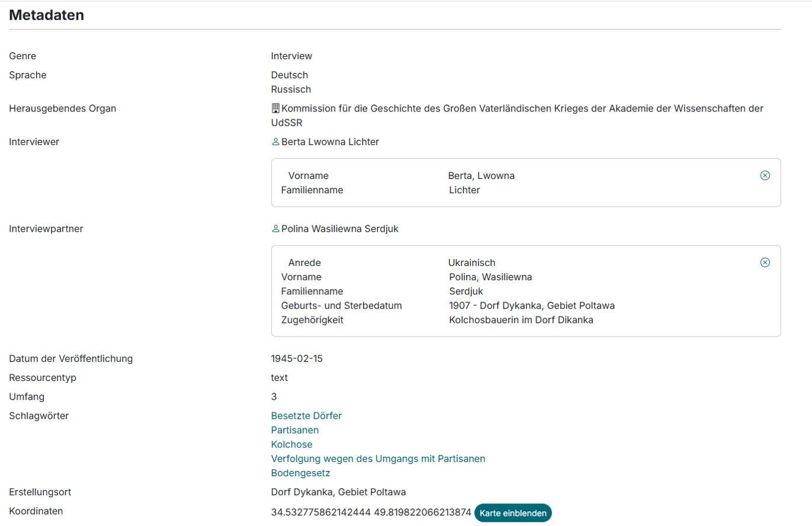Open Verfolgung wegen des Umgangs mit Partisanen
The width and height of the screenshot is (812, 526).
tap(378, 458)
